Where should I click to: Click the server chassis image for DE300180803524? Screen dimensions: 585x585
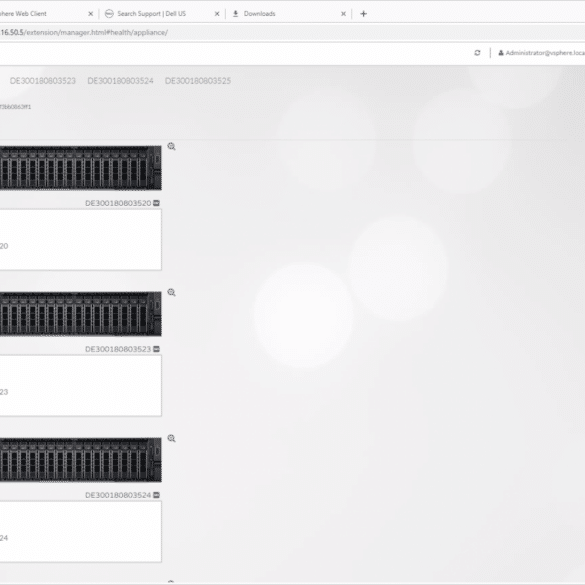click(81, 460)
